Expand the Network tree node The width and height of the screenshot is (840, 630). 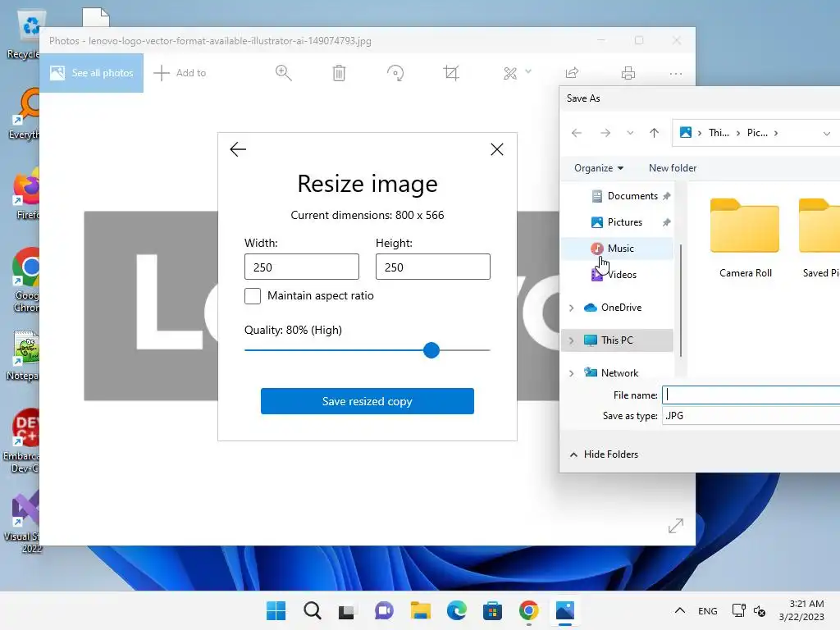pos(571,373)
